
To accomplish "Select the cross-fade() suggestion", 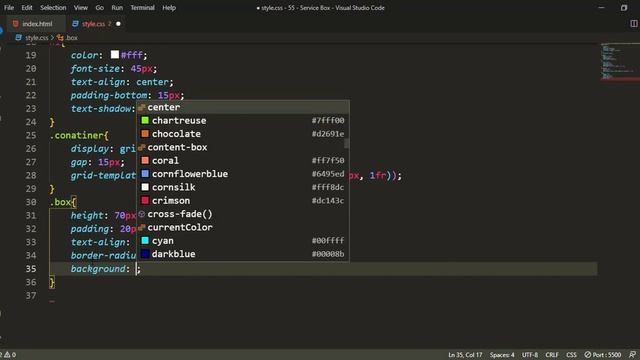I will click(243, 214).
